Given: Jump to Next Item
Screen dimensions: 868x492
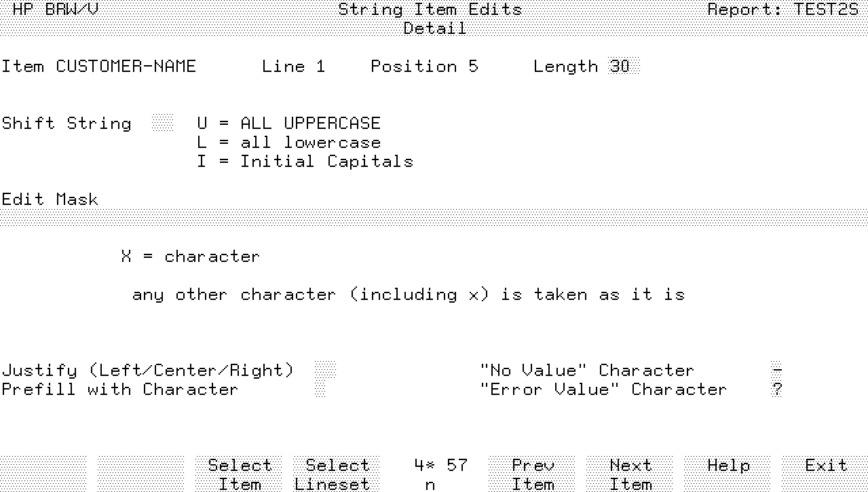Looking at the screenshot, I should pyautogui.click(x=630, y=474).
